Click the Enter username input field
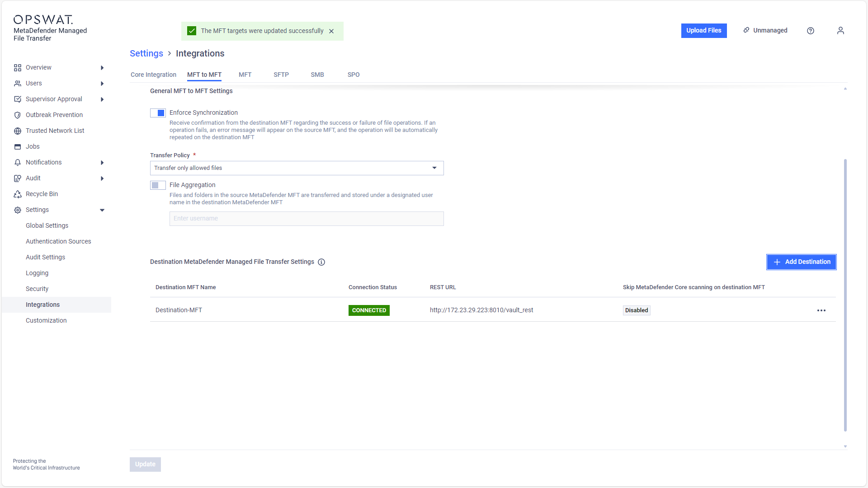Viewport: 868px width, 488px height. click(x=307, y=219)
